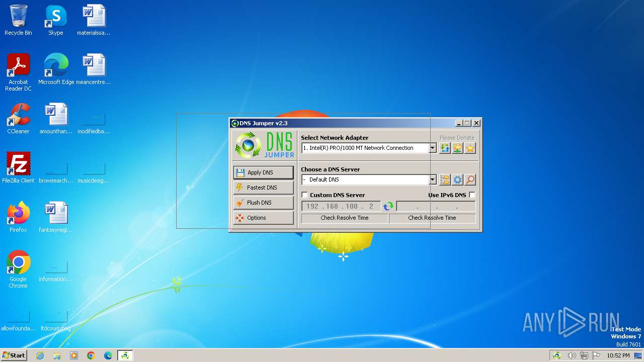
Task: Click the DNS Jumper title bar icon
Action: pyautogui.click(x=234, y=123)
